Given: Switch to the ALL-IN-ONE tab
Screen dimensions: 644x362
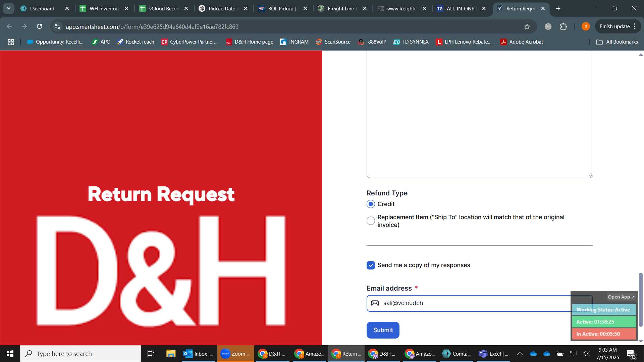Looking at the screenshot, I should (x=461, y=8).
